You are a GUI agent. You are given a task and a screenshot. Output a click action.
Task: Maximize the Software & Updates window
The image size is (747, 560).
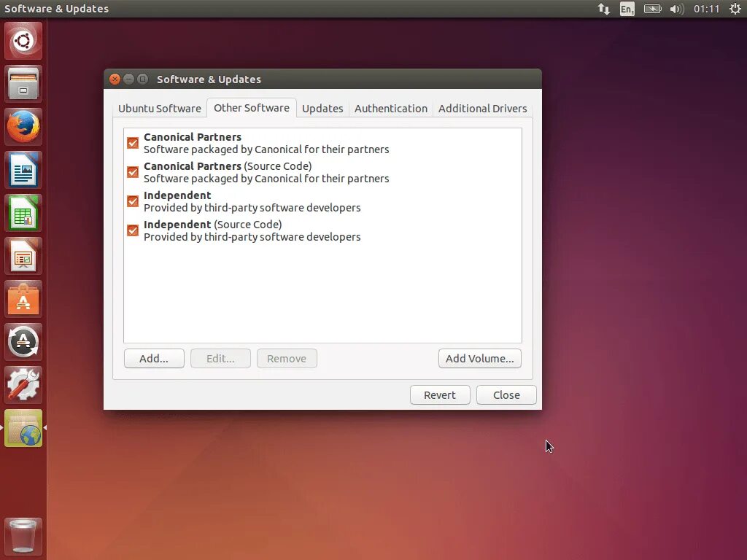[x=142, y=79]
